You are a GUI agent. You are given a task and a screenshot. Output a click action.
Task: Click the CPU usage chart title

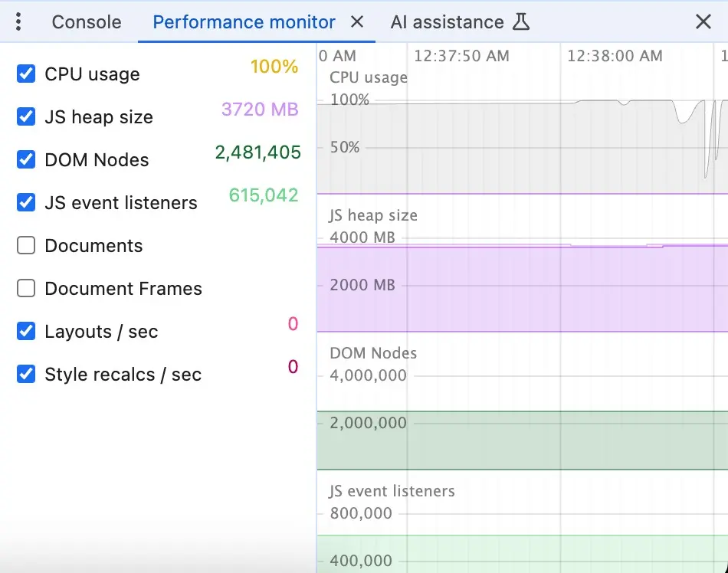click(x=369, y=77)
